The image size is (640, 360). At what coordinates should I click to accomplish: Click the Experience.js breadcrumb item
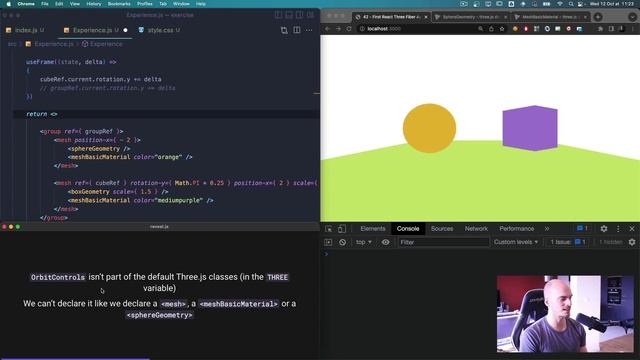click(50, 44)
